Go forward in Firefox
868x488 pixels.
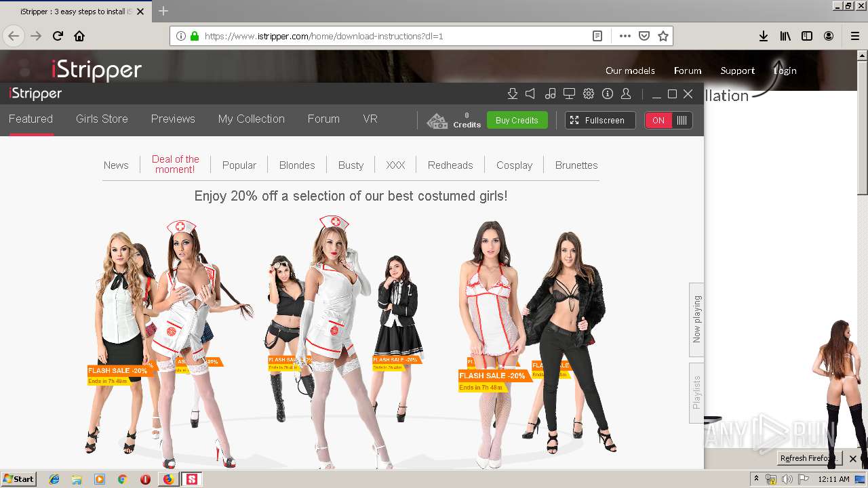[x=36, y=36]
